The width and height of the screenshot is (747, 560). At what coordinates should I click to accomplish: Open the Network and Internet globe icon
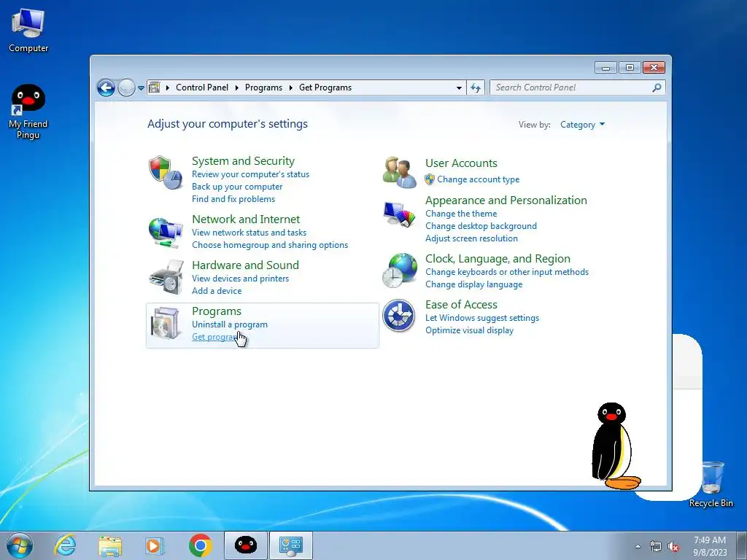pos(166,233)
